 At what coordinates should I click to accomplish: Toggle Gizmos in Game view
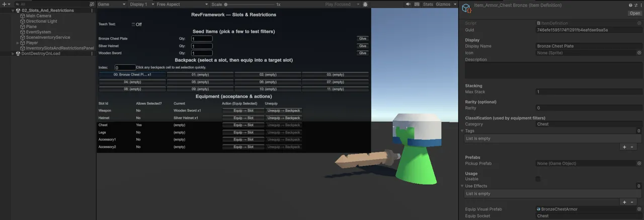443,4
